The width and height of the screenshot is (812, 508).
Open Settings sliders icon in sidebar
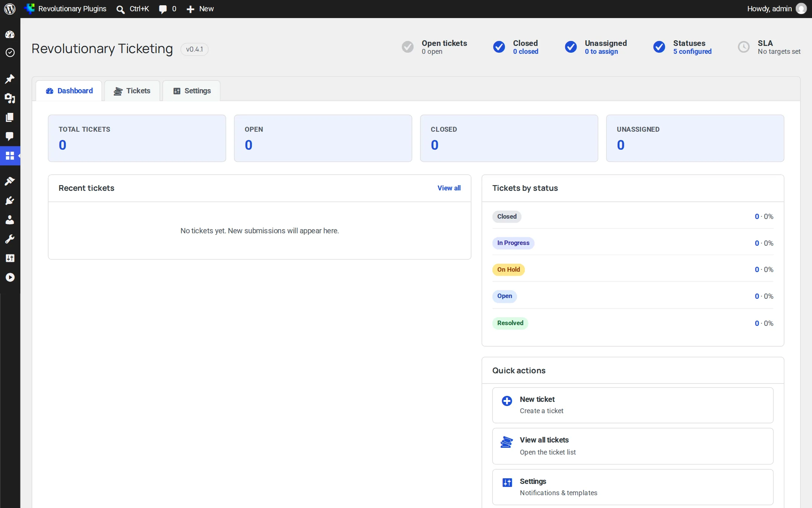point(10,258)
